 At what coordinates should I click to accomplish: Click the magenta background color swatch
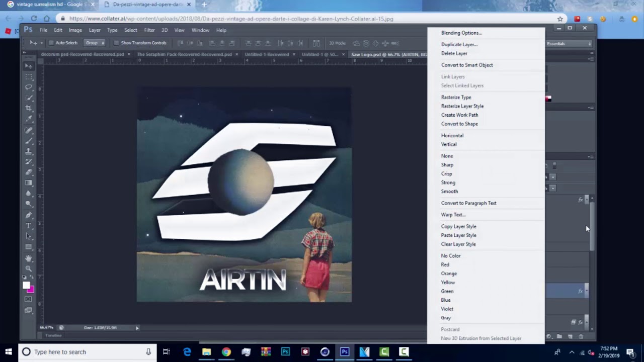click(x=31, y=290)
